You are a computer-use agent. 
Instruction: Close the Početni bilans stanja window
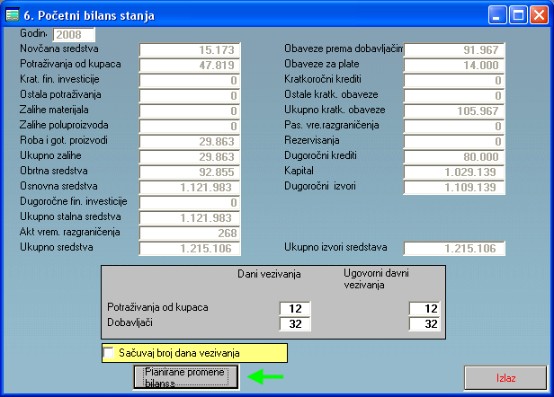539,15
